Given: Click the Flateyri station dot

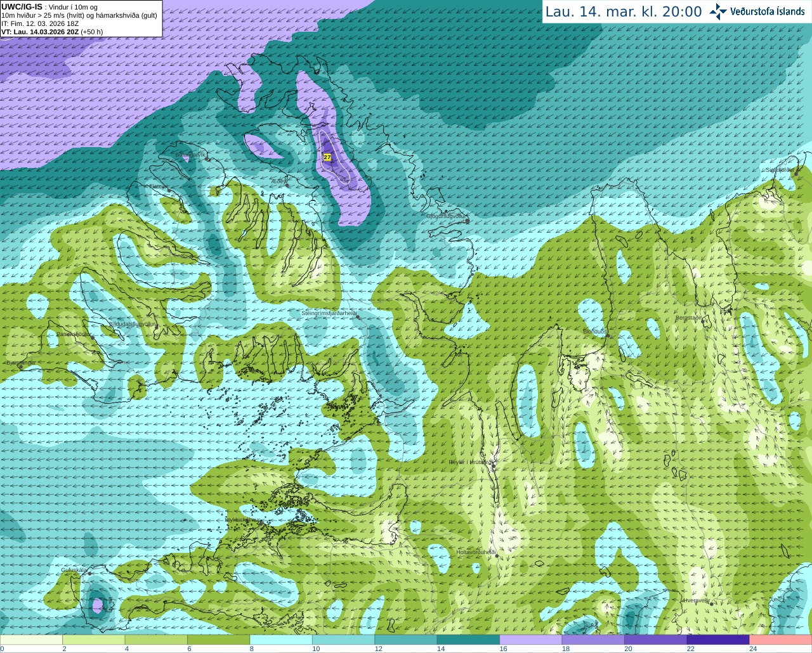Looking at the screenshot, I should [x=168, y=190].
